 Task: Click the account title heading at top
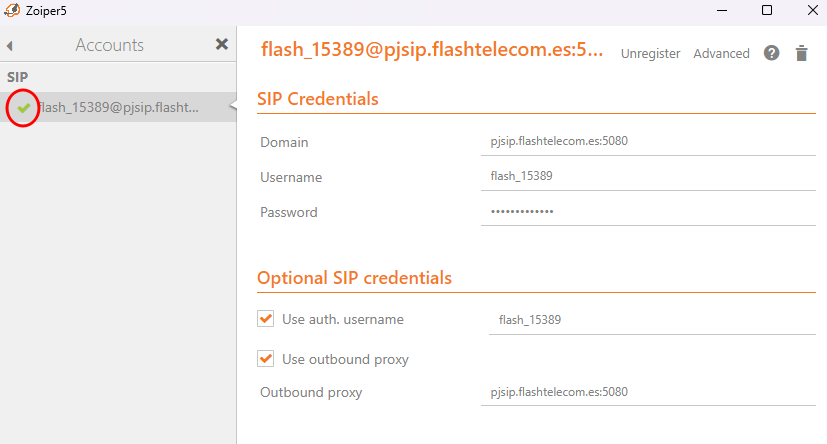pos(432,50)
